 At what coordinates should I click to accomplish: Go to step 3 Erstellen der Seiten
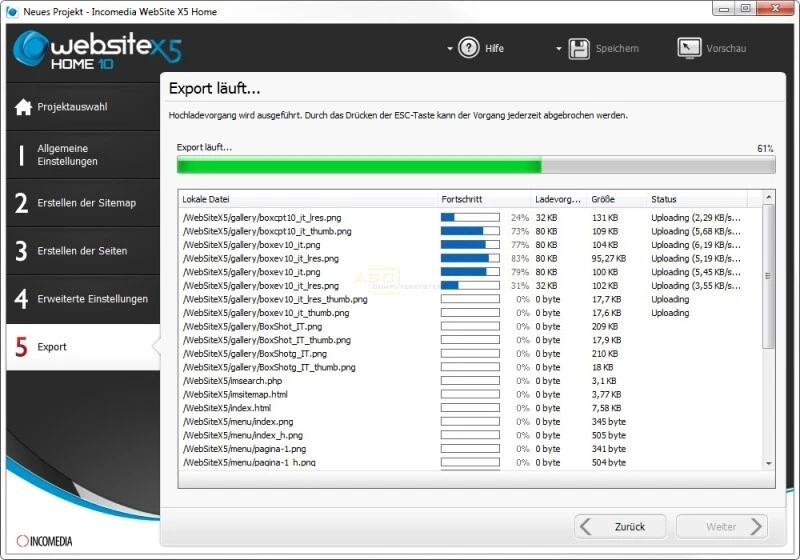tap(83, 251)
